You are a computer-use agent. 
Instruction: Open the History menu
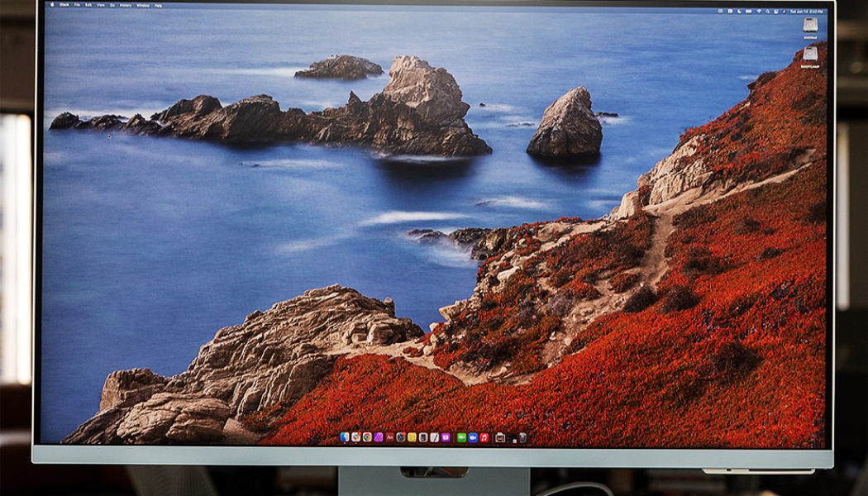125,7
